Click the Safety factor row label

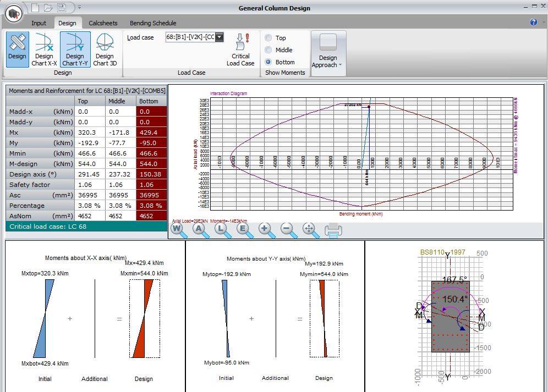(x=40, y=185)
